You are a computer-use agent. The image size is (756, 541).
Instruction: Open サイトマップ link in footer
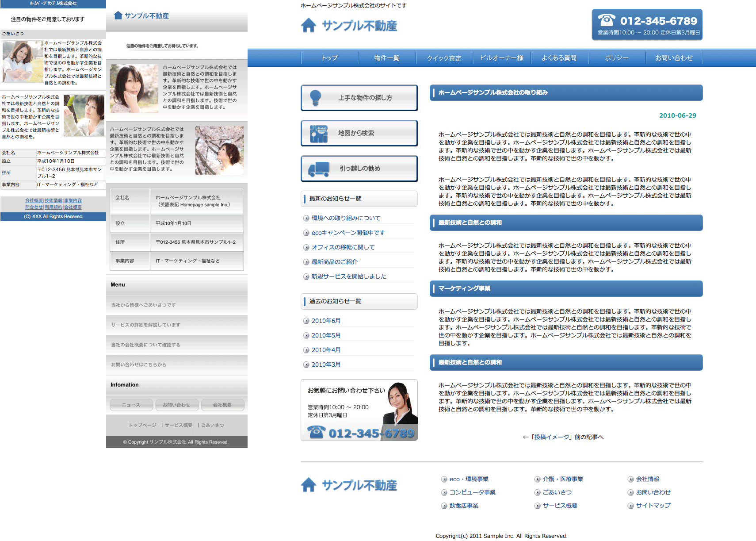pyautogui.click(x=653, y=506)
